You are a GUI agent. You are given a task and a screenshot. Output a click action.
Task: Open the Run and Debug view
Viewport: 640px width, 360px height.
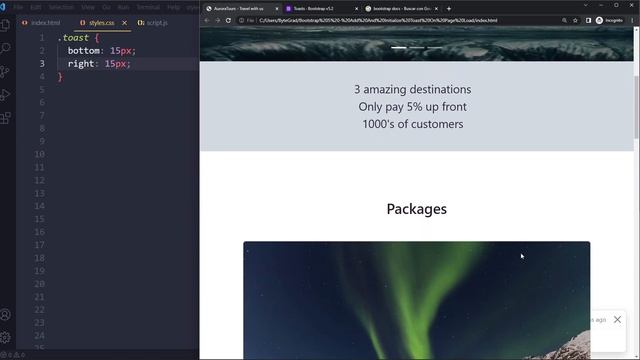pyautogui.click(x=5, y=95)
